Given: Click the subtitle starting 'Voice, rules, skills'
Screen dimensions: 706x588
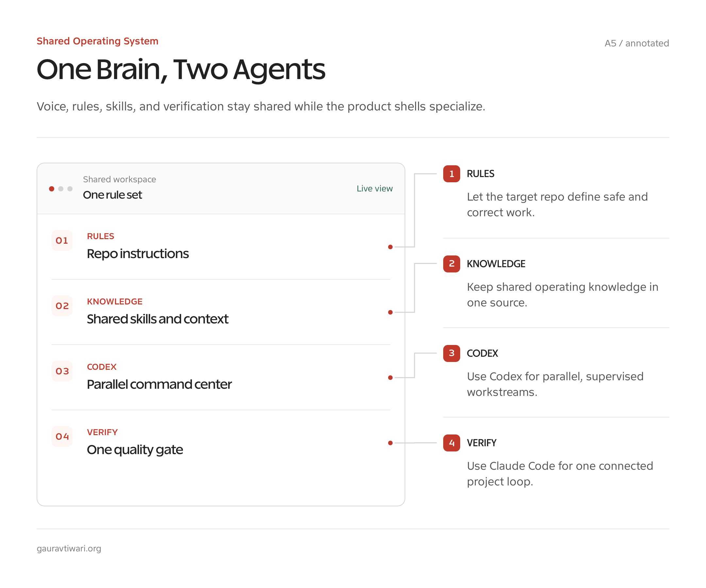Looking at the screenshot, I should pos(261,106).
